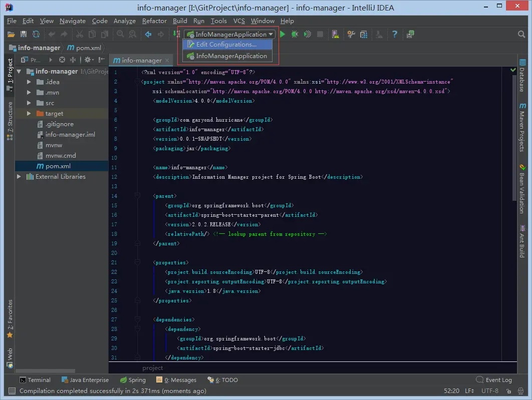Open the File menu
This screenshot has width=532, height=400.
[12, 21]
